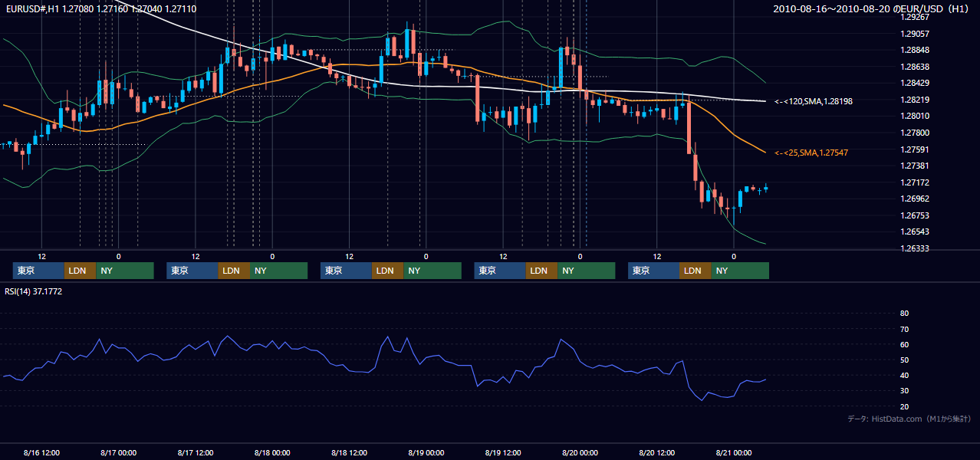The image size is (980, 460).
Task: Click RSI scale level 80
Action: coord(904,314)
